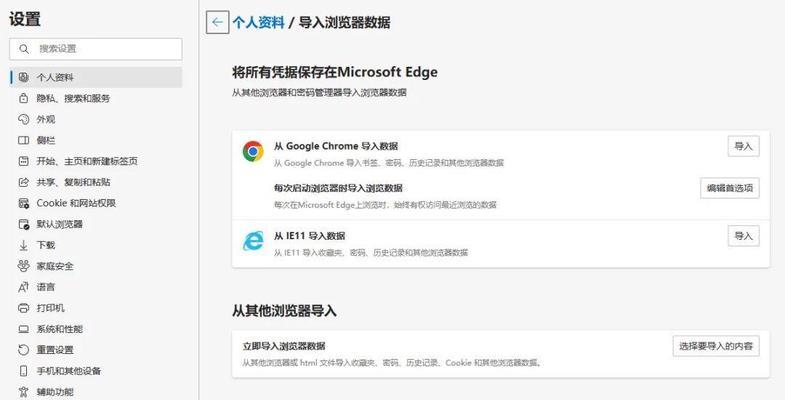Click the 立即导入浏览器数据 label
The width and height of the screenshot is (785, 400).
pyautogui.click(x=284, y=346)
